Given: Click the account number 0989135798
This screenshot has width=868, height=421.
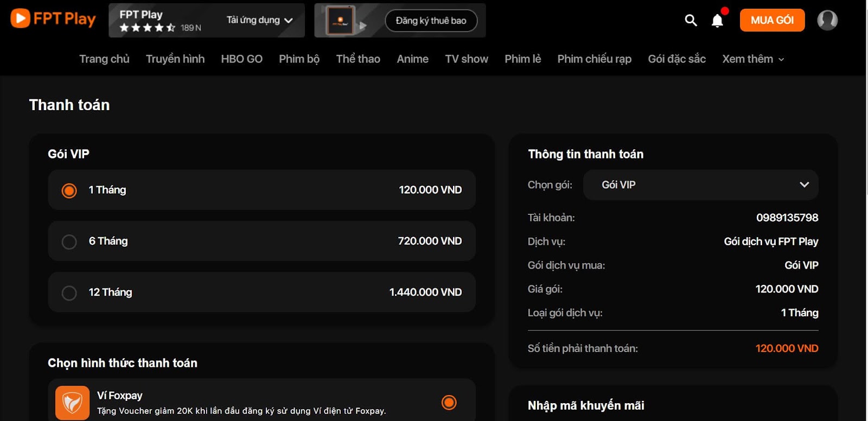Looking at the screenshot, I should point(787,218).
